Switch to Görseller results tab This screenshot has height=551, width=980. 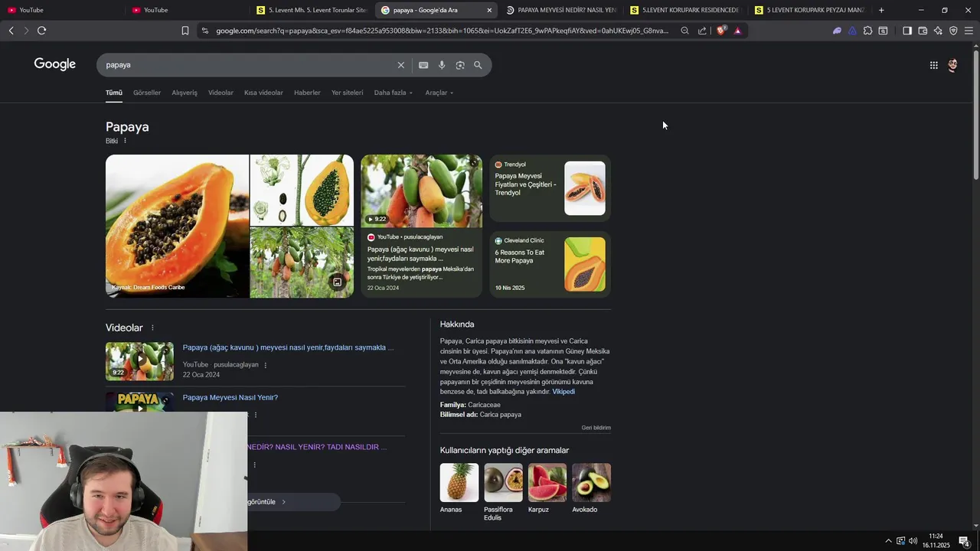point(147,93)
